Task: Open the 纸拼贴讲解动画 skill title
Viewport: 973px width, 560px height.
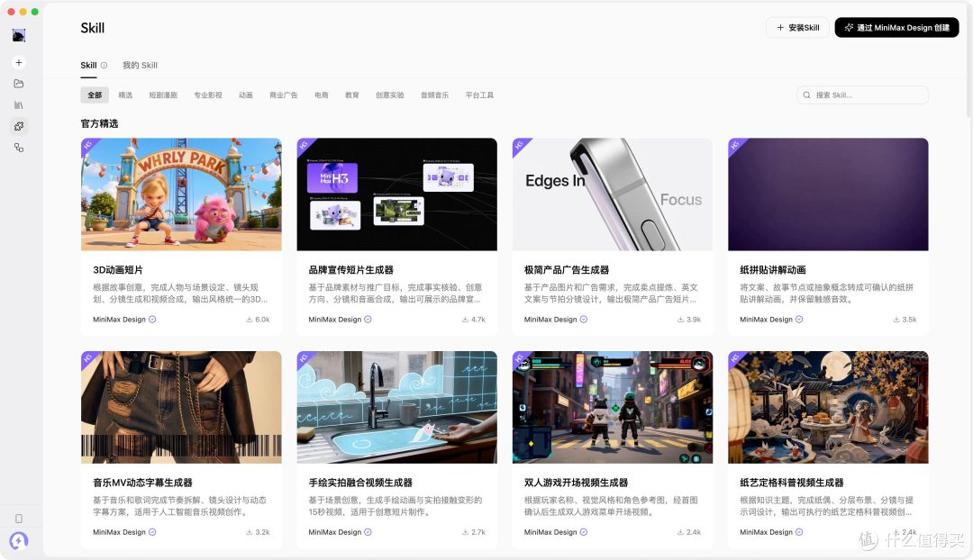Action: (773, 270)
